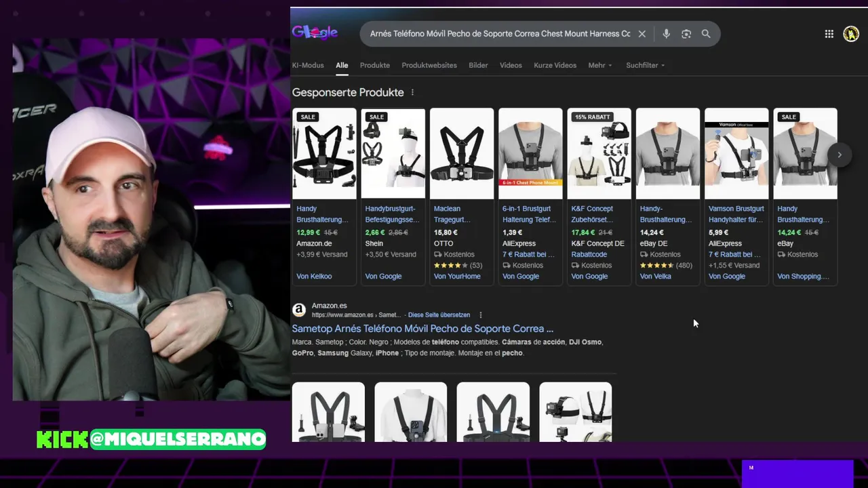The width and height of the screenshot is (868, 488).
Task: Open third Amazon result harness thumbnail
Action: pos(493,412)
